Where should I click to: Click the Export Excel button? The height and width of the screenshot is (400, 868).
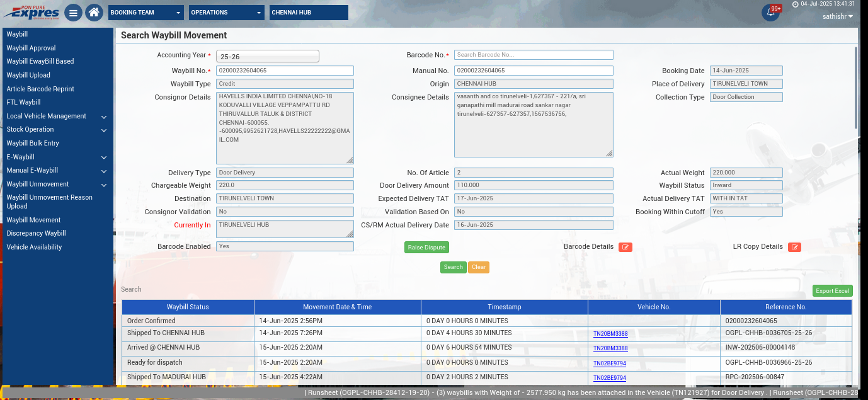coord(832,291)
